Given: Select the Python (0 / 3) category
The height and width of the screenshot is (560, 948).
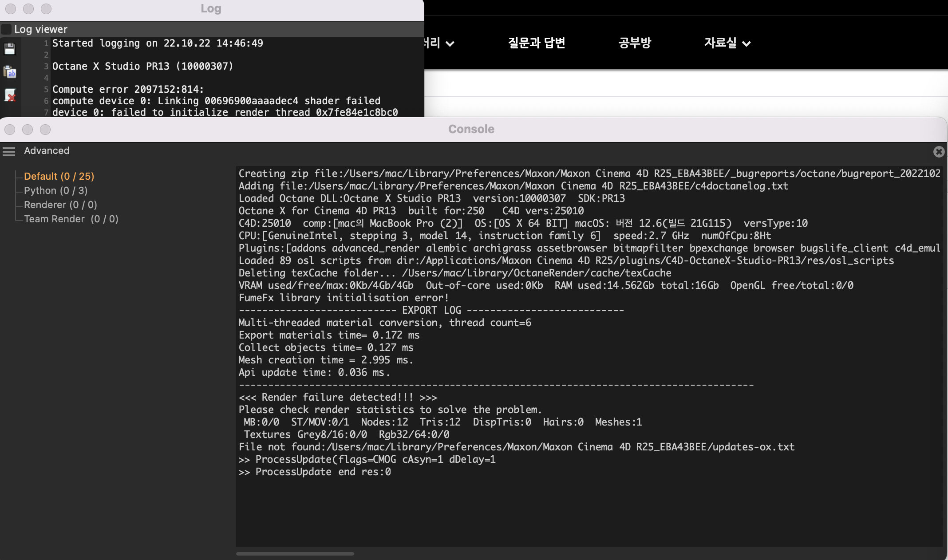Looking at the screenshot, I should coord(56,190).
